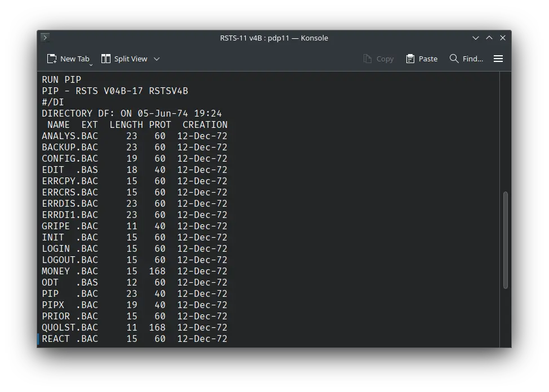Click the Split View text label
This screenshot has height=392, width=549.
132,58
